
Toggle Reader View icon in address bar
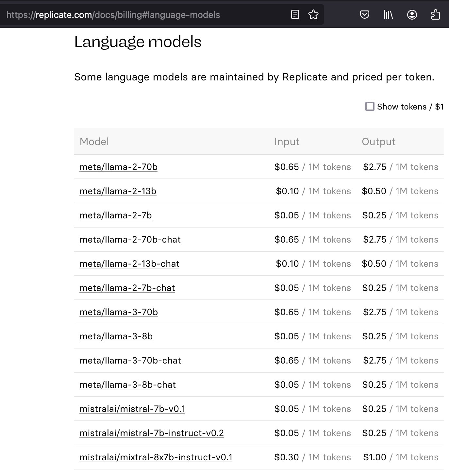[x=295, y=15]
